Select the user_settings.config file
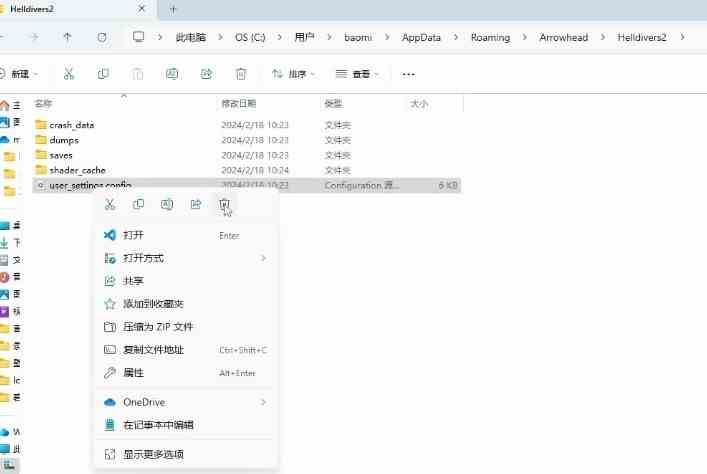The height and width of the screenshot is (474, 707). coord(247,185)
